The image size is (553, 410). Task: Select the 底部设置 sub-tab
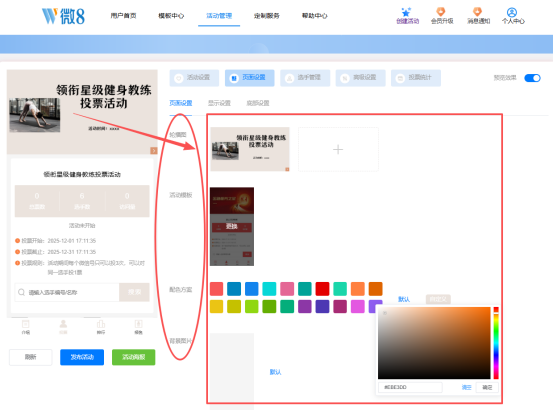click(x=257, y=103)
